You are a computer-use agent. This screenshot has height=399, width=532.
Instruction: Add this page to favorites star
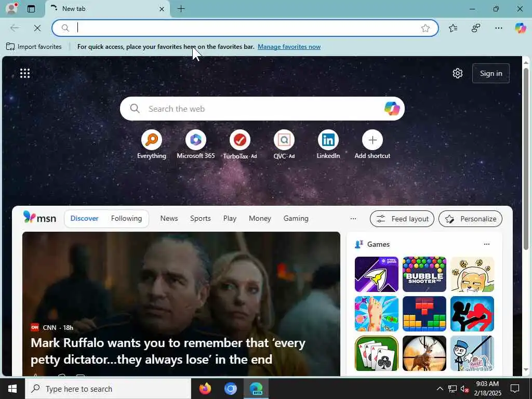pos(425,28)
